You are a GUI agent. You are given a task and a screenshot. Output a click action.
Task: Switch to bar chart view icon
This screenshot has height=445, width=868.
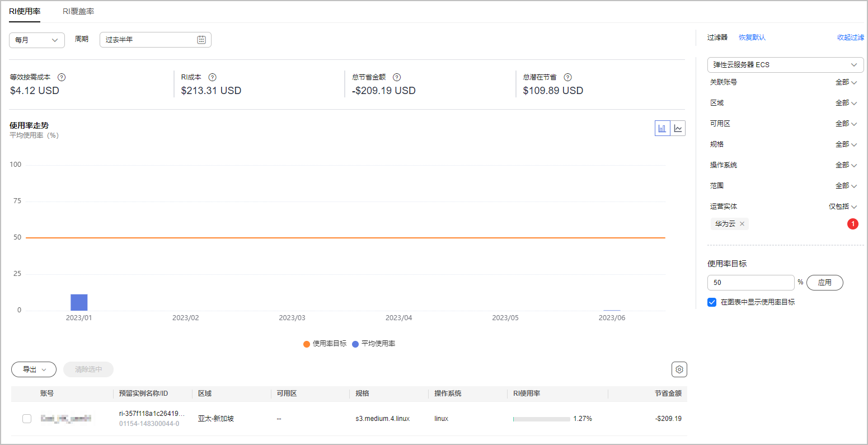(x=662, y=128)
